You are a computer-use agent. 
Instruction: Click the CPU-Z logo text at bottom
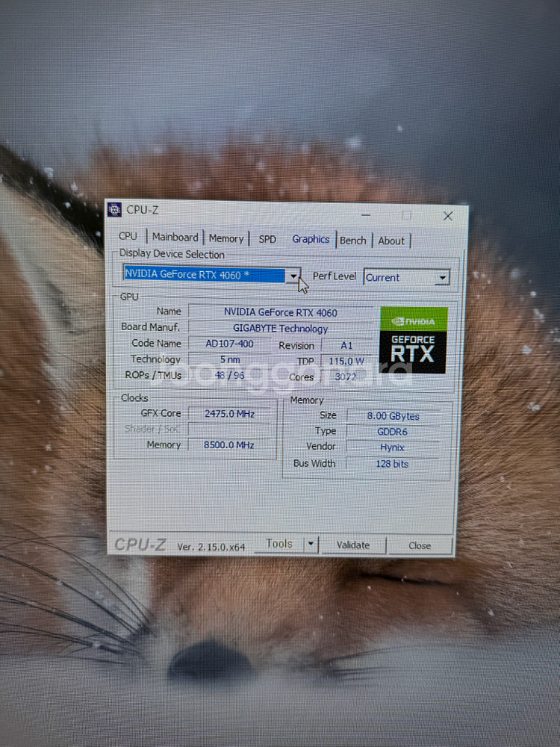(x=140, y=545)
